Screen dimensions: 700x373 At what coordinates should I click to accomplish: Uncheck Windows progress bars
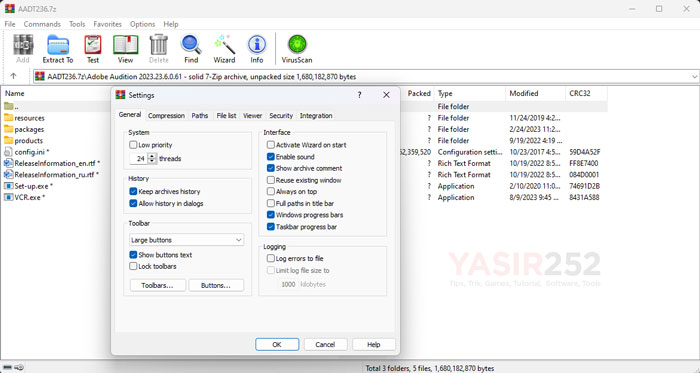click(271, 215)
